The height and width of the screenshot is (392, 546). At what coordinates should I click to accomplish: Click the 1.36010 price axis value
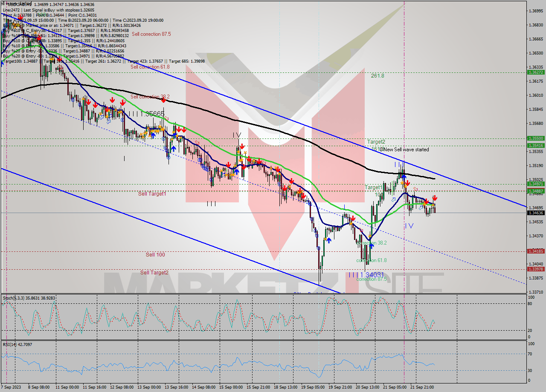point(536,95)
